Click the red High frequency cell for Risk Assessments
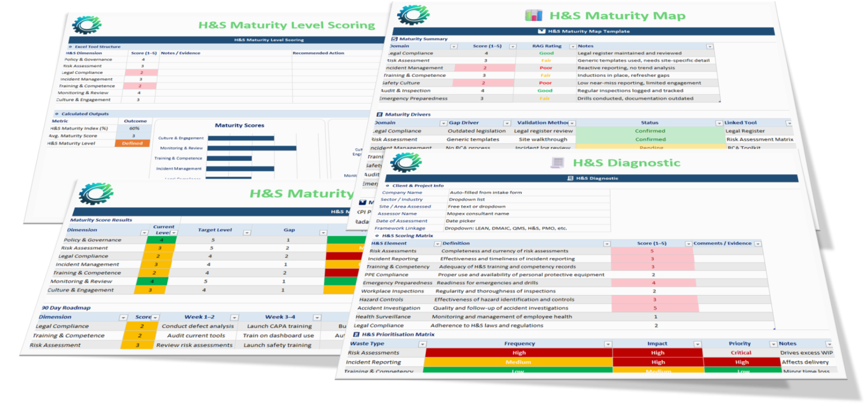The image size is (868, 405). click(x=519, y=353)
